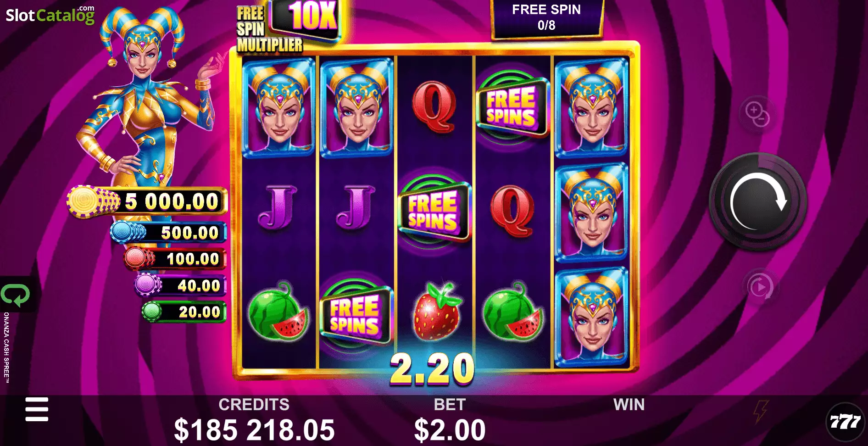Image resolution: width=868 pixels, height=446 pixels.
Task: Select the 40.00 purple chip jackpot
Action: click(181, 285)
